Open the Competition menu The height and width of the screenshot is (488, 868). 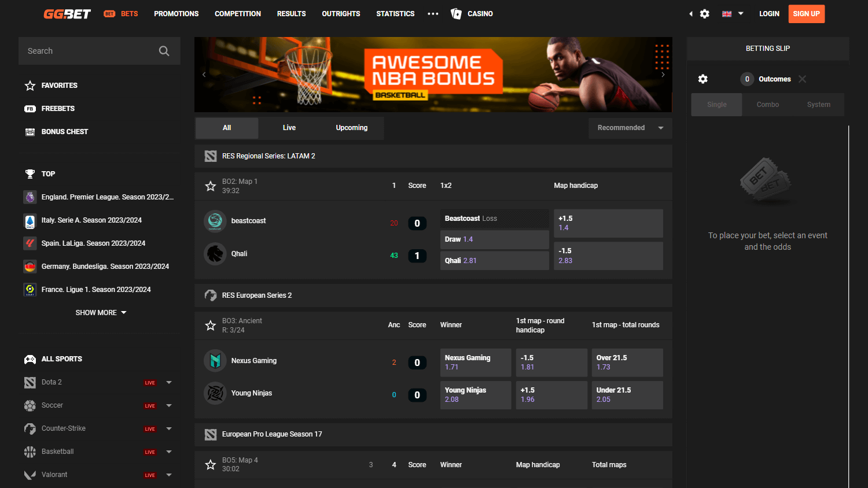(x=238, y=14)
